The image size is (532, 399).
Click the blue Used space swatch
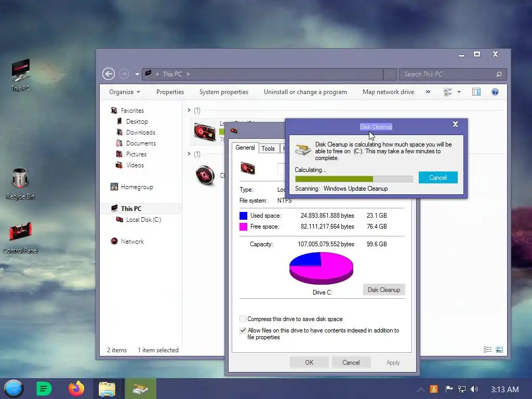pos(243,216)
